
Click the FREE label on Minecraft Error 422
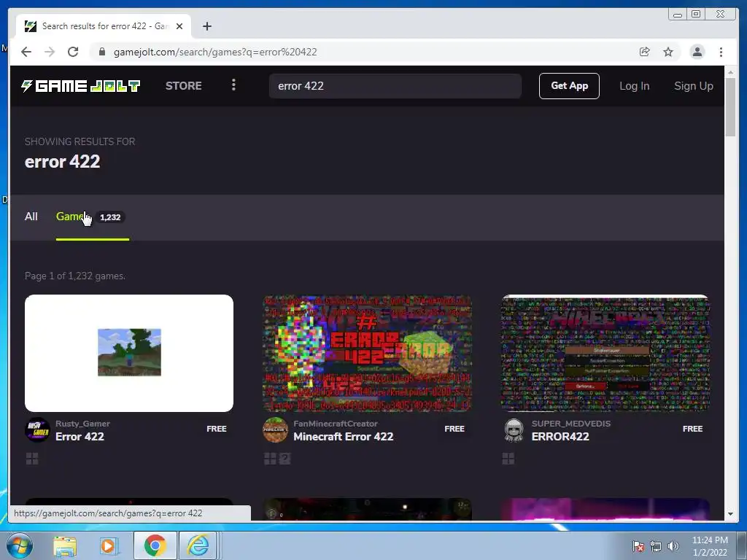[454, 429]
